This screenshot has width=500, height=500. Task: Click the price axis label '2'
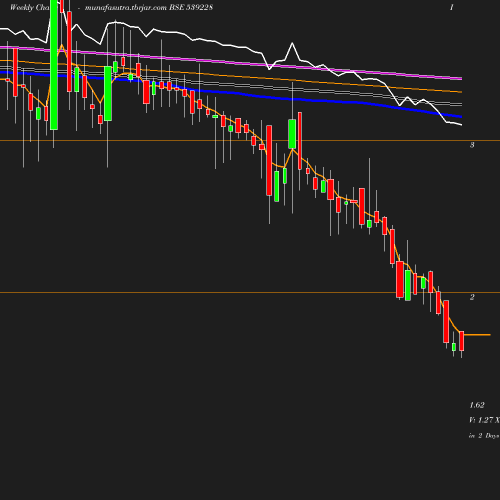click(472, 297)
